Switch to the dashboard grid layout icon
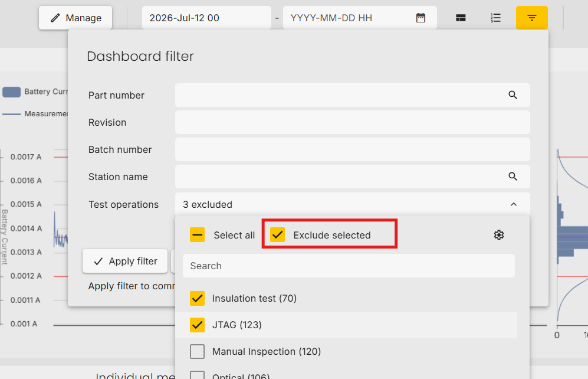This screenshot has height=379, width=588. 461,18
